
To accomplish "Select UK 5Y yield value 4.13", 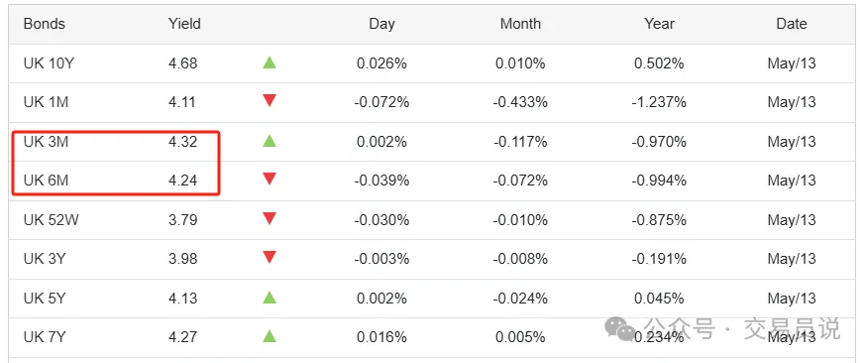I will (182, 299).
